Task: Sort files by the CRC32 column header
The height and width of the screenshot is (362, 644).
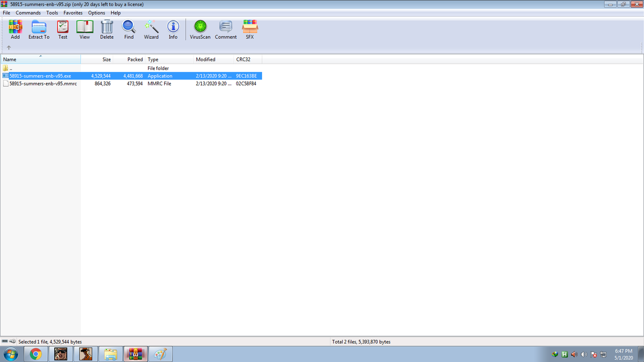Action: tap(248, 59)
